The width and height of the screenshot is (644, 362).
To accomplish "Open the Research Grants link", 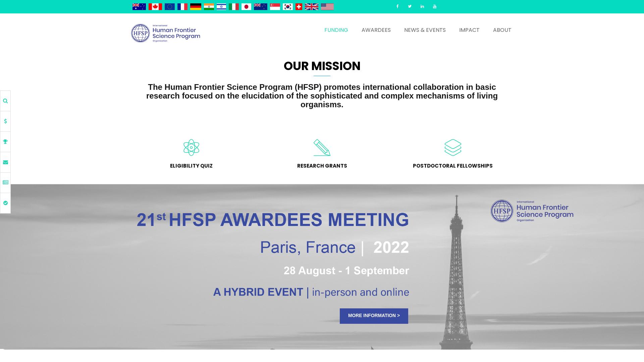I will point(322,166).
